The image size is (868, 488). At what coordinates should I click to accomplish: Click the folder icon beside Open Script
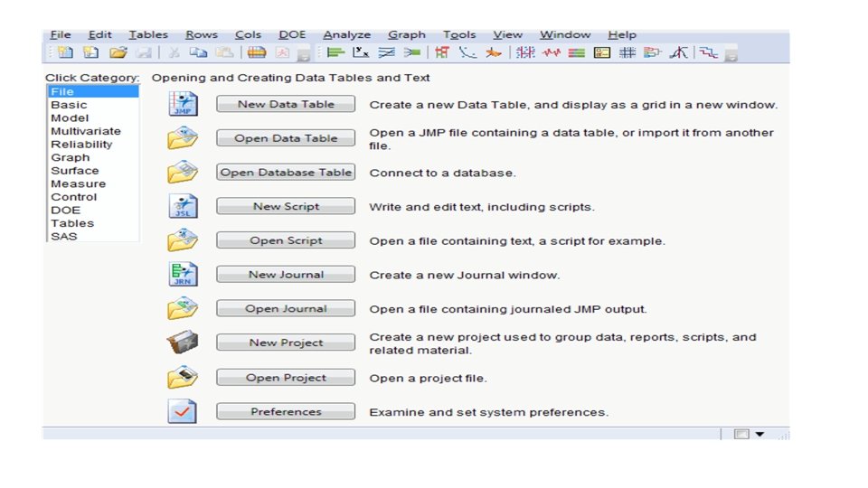coord(183,240)
